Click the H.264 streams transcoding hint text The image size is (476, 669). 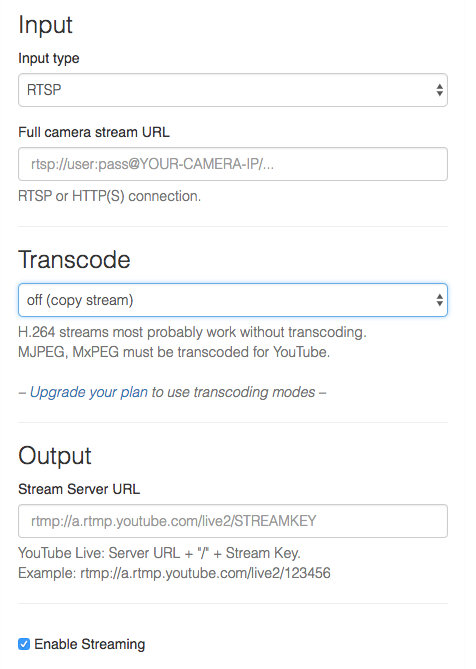[192, 332]
